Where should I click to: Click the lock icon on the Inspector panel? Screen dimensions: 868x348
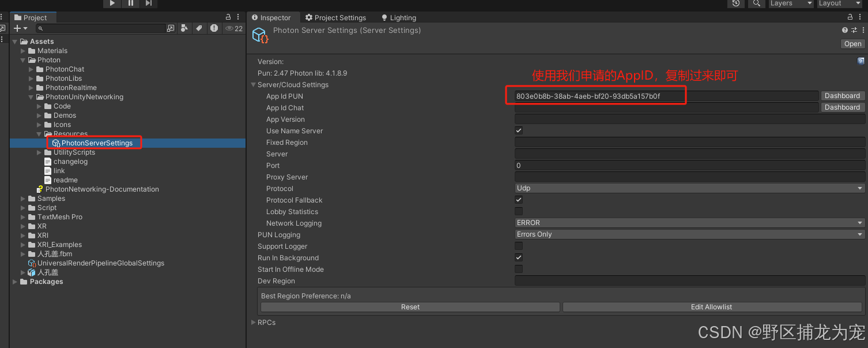(850, 17)
